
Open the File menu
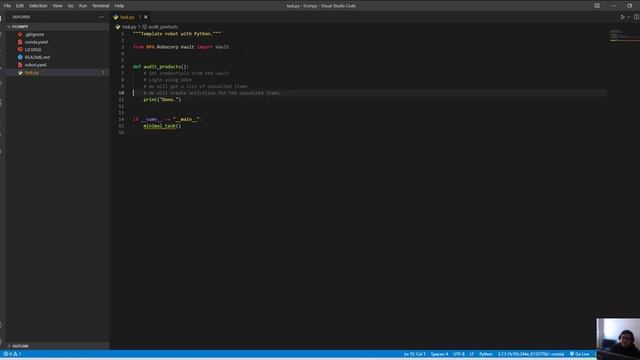pyautogui.click(x=7, y=6)
